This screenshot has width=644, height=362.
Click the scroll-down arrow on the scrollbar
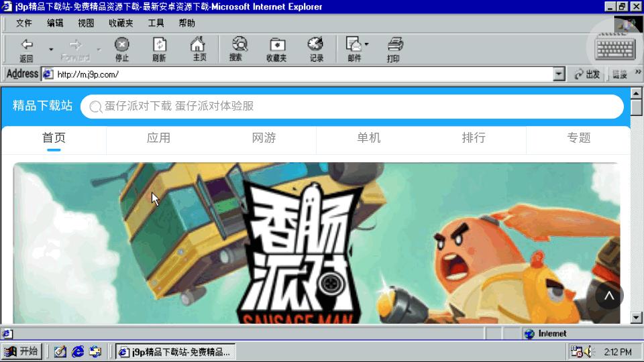point(637,317)
